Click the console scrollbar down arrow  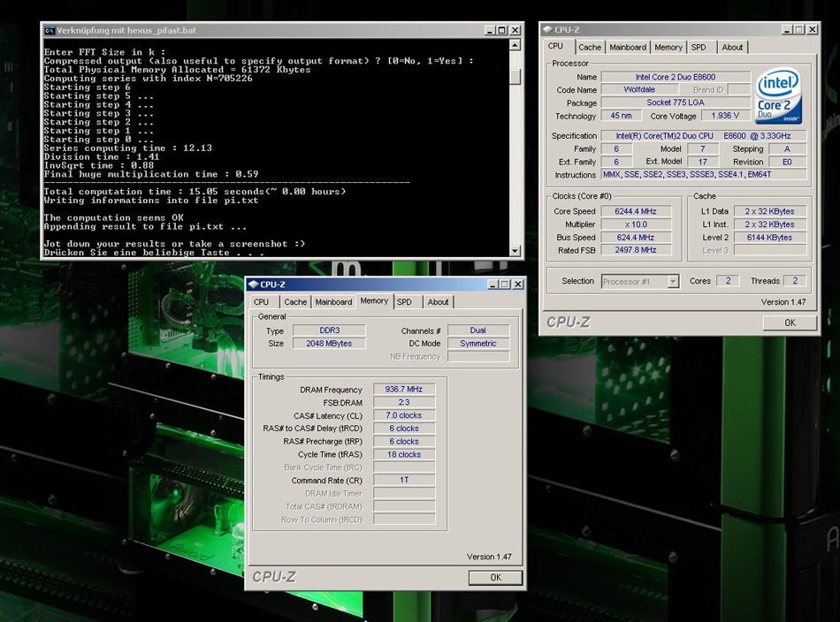click(515, 251)
